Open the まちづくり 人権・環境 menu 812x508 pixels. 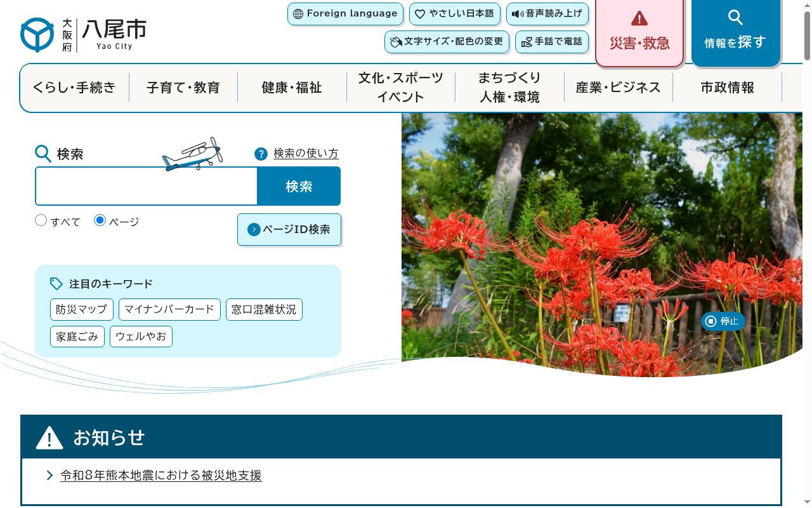tap(509, 88)
